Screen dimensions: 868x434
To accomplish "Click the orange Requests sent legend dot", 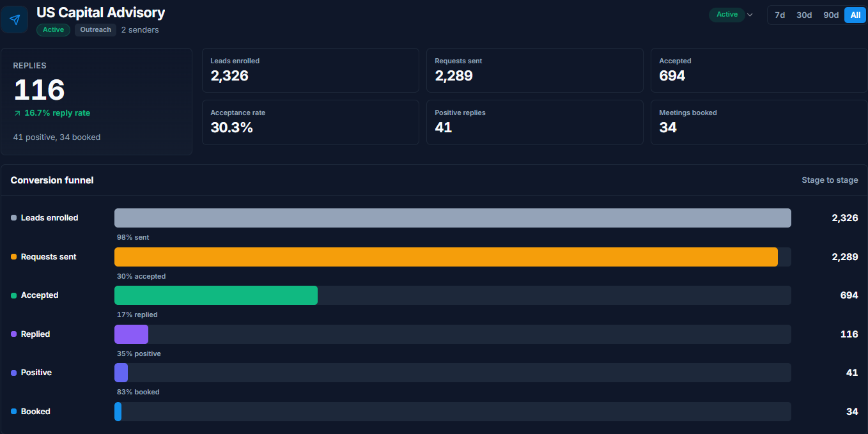I will click(x=14, y=257).
